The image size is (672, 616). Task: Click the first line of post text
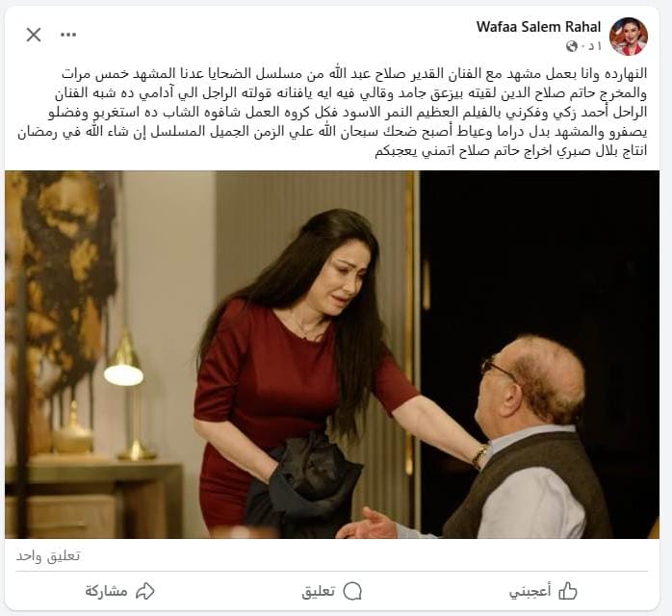tap(354, 73)
